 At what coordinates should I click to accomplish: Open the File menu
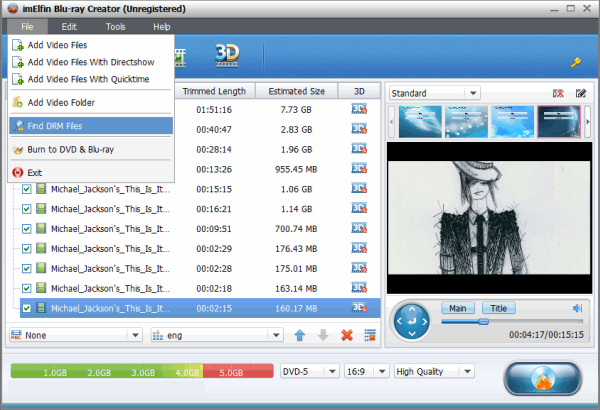point(27,27)
